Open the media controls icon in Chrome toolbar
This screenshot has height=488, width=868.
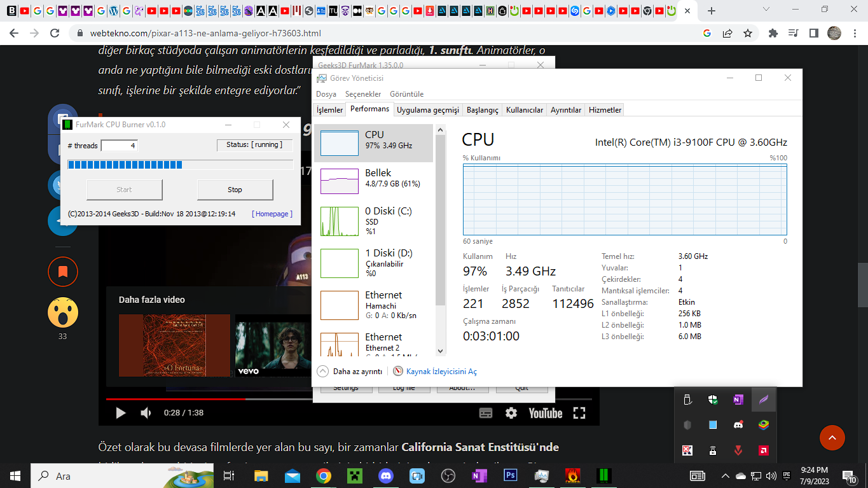(793, 33)
